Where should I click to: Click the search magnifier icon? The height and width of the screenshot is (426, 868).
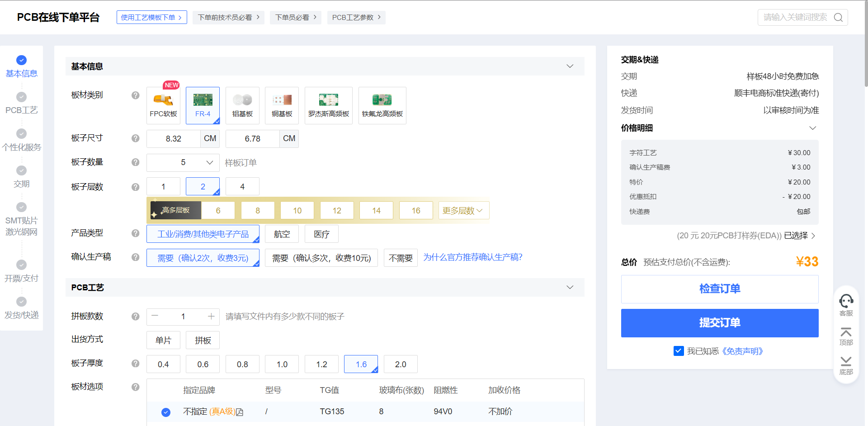pos(838,17)
